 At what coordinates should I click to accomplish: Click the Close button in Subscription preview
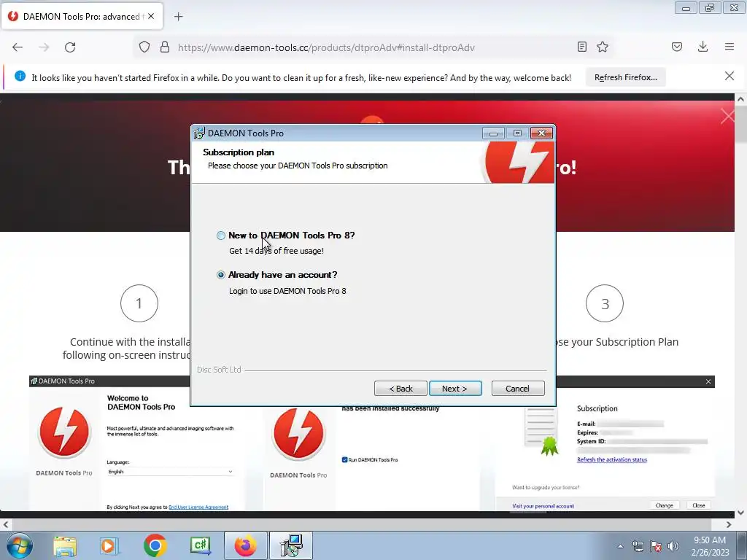point(698,505)
